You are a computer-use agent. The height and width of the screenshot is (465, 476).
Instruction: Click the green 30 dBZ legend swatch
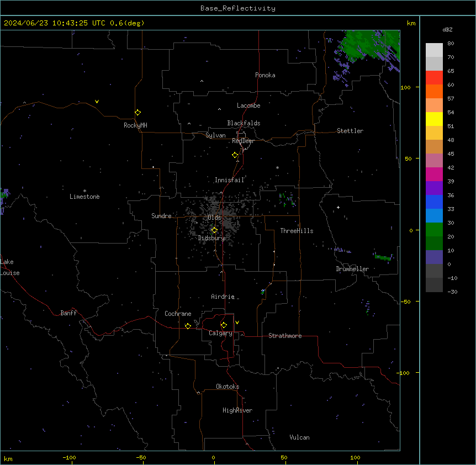tap(434, 230)
